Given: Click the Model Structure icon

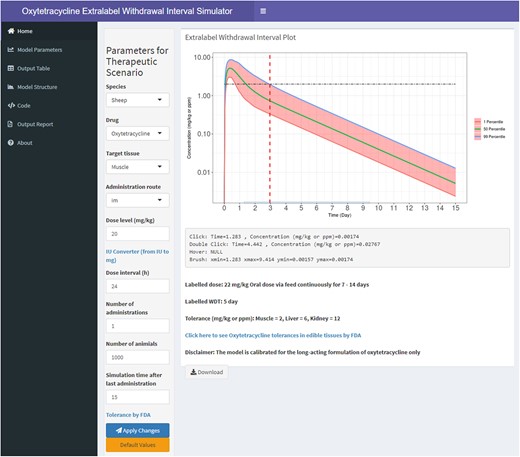Looking at the screenshot, I should (x=11, y=87).
